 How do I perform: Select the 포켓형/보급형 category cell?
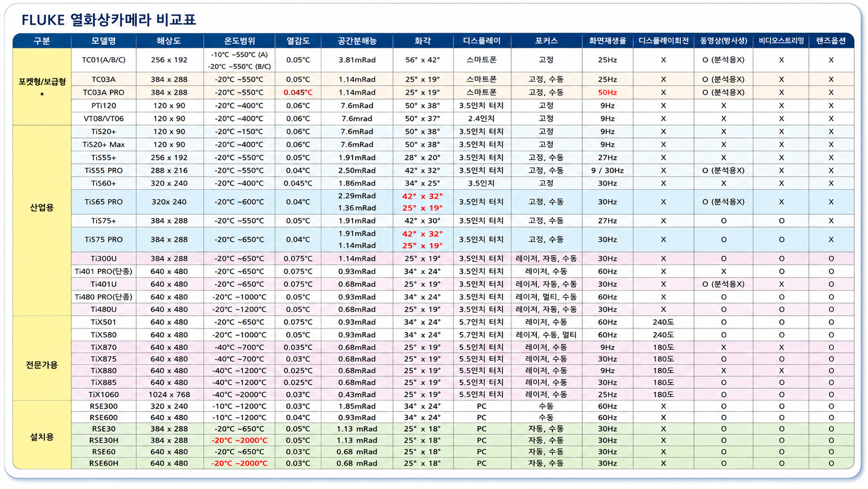(42, 87)
